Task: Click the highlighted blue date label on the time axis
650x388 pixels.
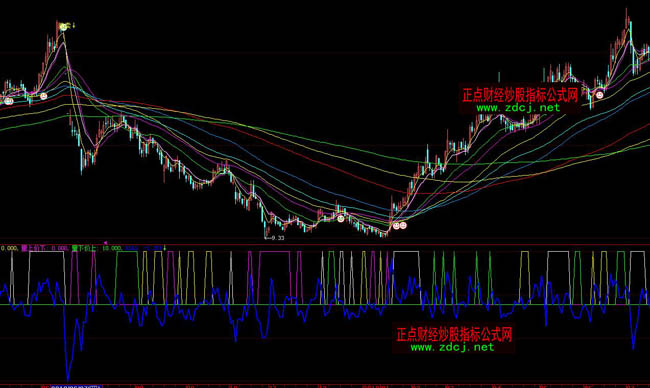Action: (x=75, y=386)
